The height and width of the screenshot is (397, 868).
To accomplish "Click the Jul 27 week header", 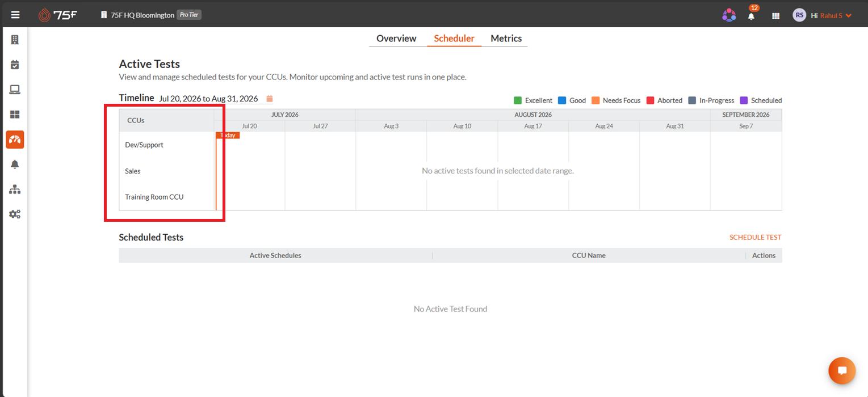I will [x=320, y=126].
